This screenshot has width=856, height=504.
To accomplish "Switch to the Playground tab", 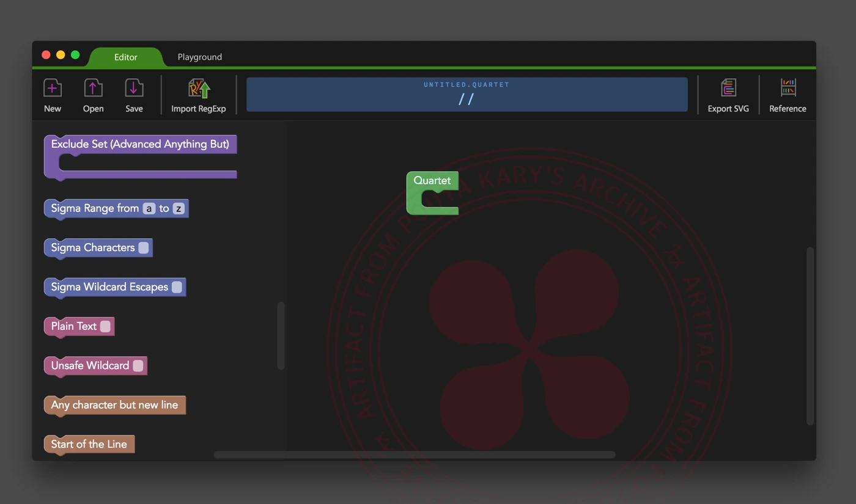I will [199, 57].
